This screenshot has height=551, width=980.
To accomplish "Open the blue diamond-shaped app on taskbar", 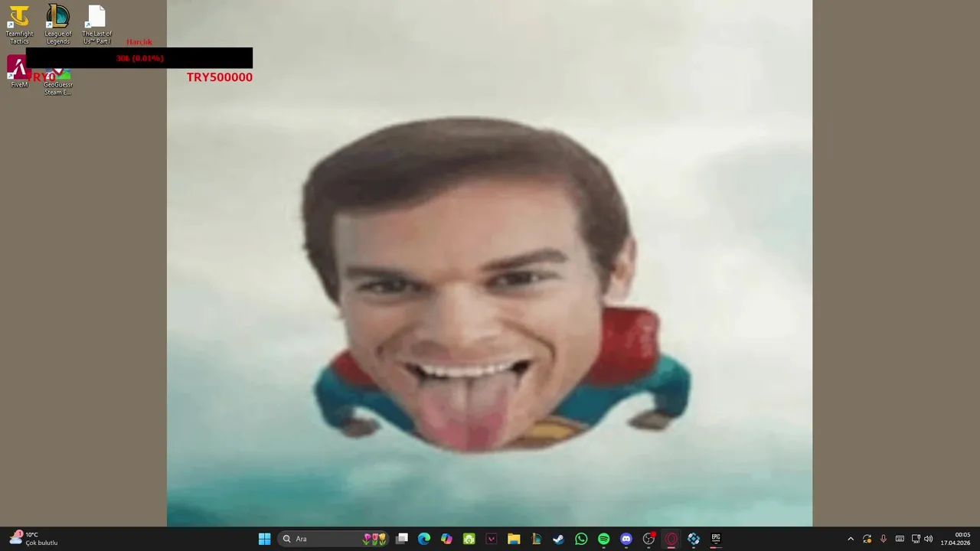I will point(694,539).
